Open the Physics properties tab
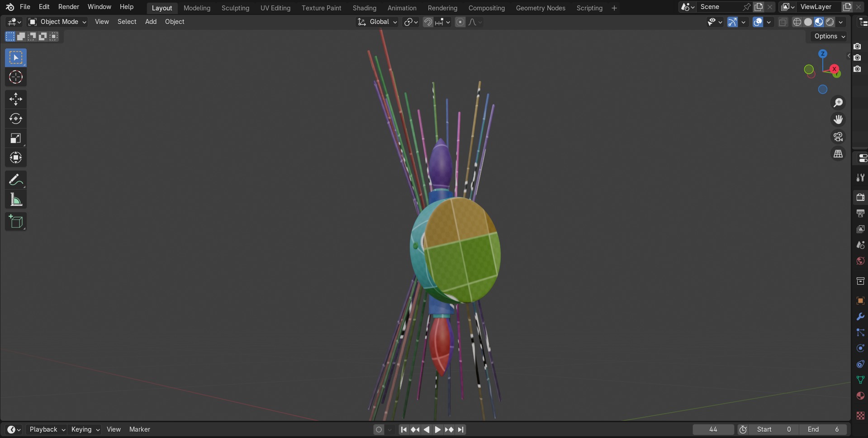Viewport: 868px width, 438px height. 860,348
